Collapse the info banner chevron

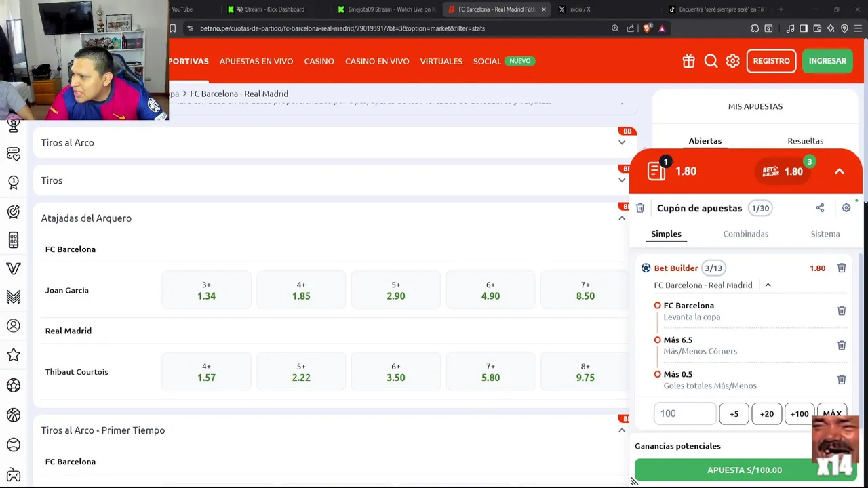622,102
